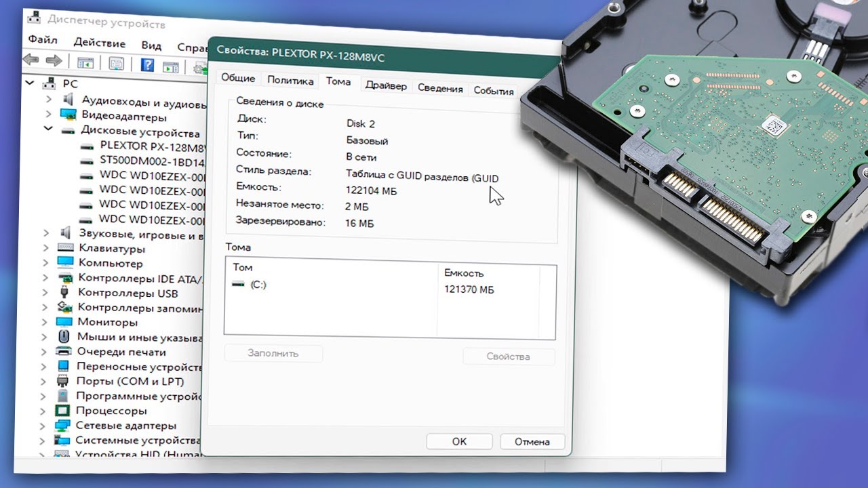Image resolution: width=868 pixels, height=488 pixels.
Task: Click the blue question mark Help icon
Action: [x=147, y=65]
